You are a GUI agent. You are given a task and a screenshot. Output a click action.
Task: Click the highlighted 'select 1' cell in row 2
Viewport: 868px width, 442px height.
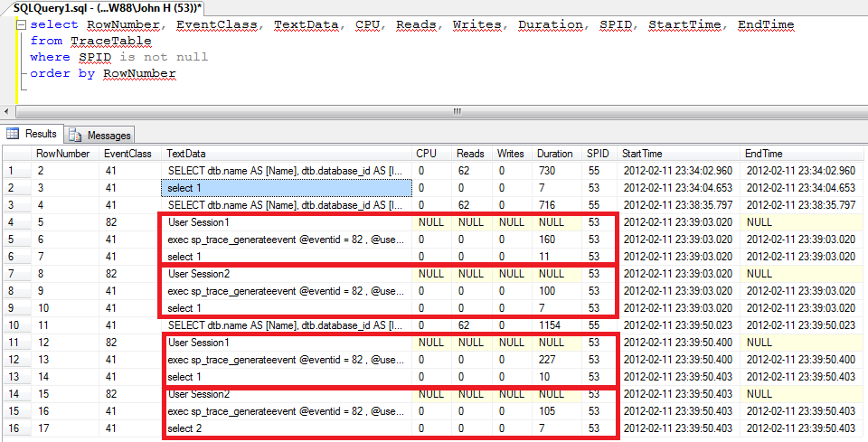(286, 188)
